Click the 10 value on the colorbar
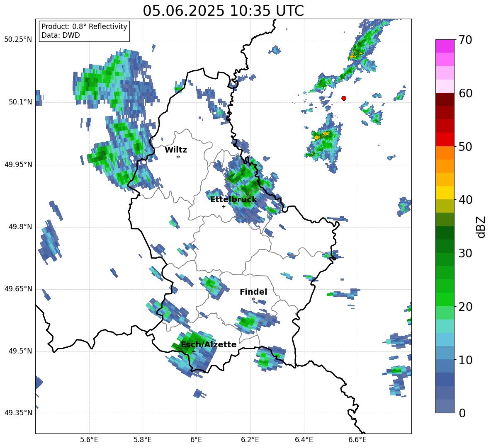Screen dimensions: 491x448 [x=465, y=360]
